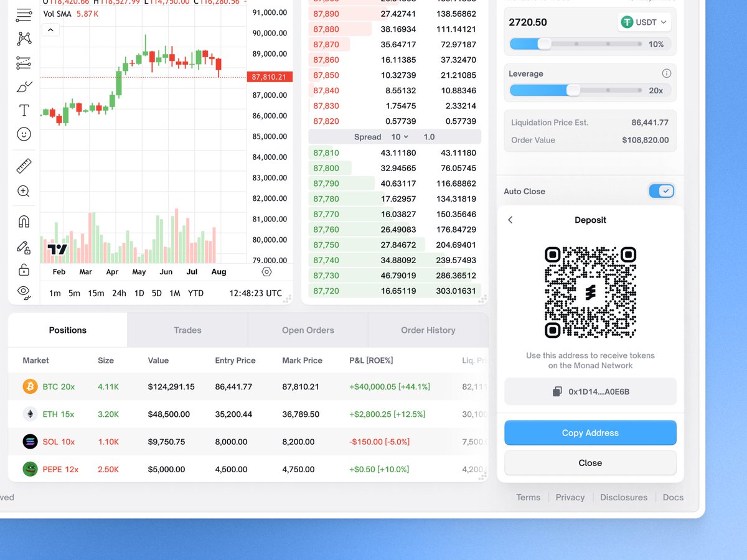Set chart range to YTD
This screenshot has width=747, height=560.
coord(195,293)
